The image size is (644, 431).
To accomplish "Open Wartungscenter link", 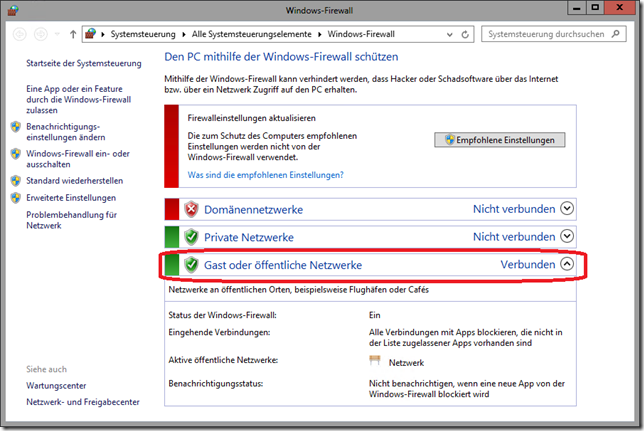I will click(x=56, y=385).
